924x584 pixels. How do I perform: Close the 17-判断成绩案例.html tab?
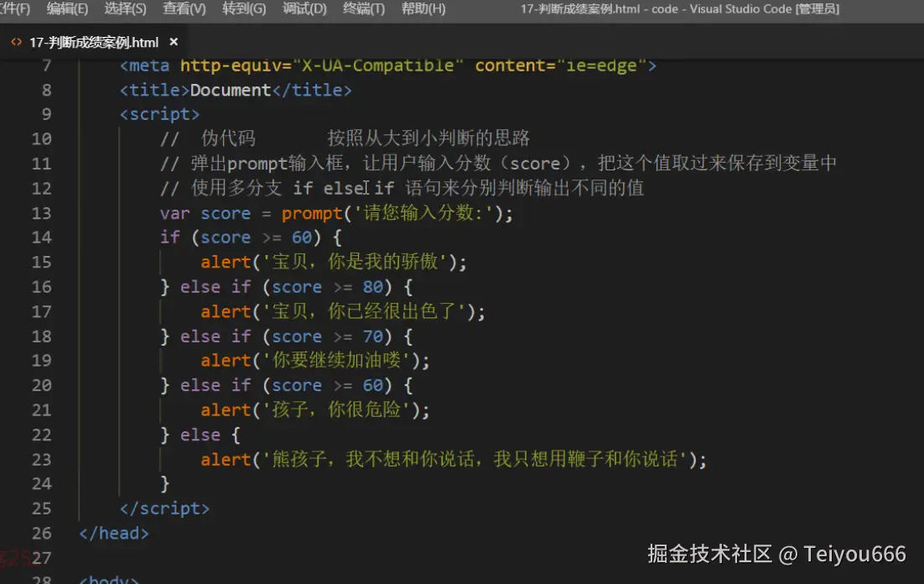pyautogui.click(x=174, y=42)
